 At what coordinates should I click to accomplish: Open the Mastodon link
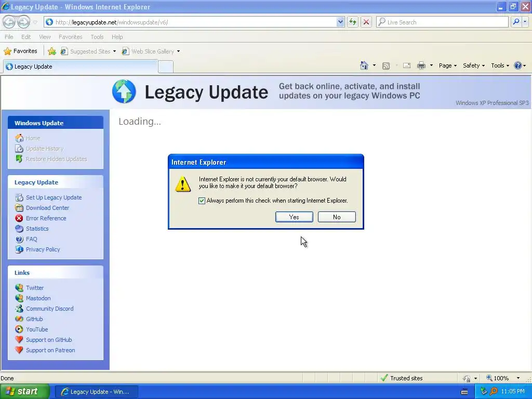point(38,299)
